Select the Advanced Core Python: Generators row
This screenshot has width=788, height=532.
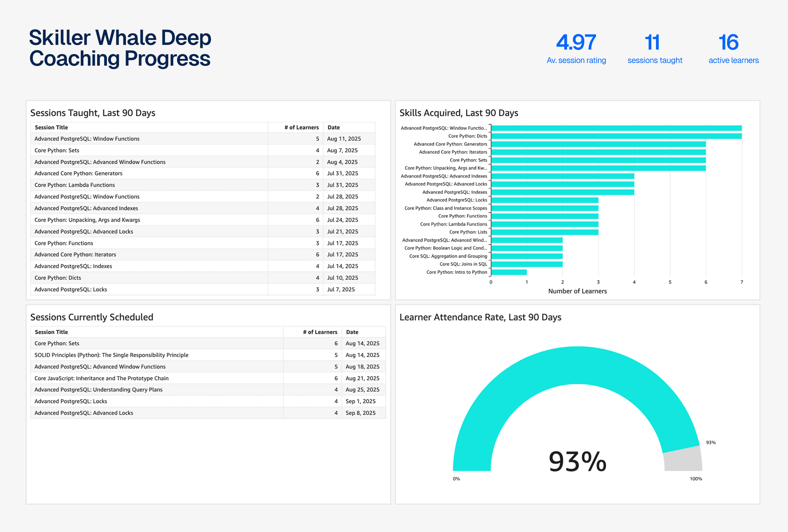(x=78, y=174)
